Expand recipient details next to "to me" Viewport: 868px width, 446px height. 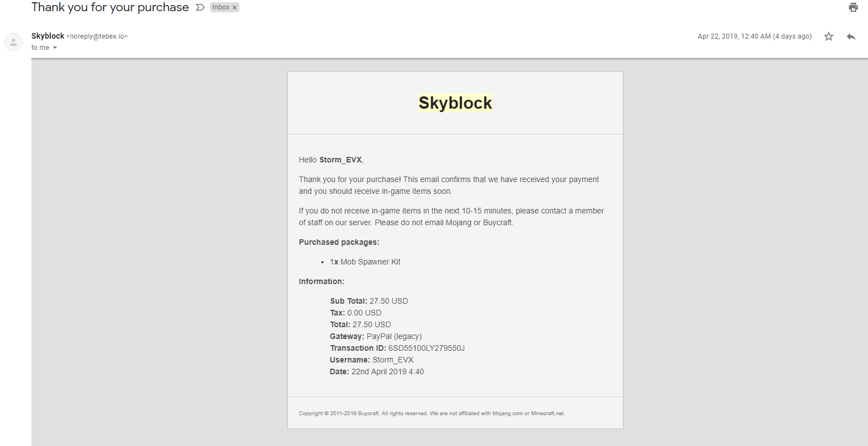pyautogui.click(x=55, y=48)
